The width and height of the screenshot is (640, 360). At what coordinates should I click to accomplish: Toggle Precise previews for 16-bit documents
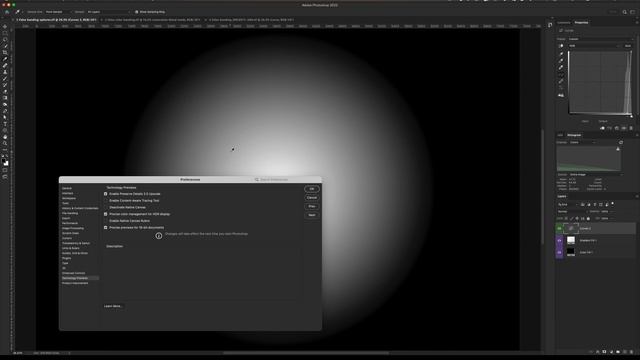click(106, 227)
